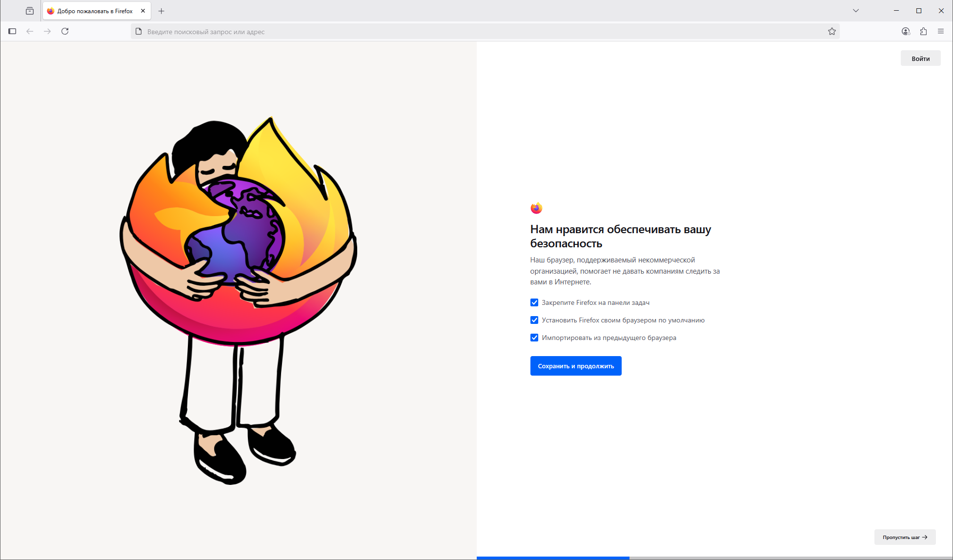The image size is (953, 560).
Task: Open the Firefox account icon
Action: 906,31
